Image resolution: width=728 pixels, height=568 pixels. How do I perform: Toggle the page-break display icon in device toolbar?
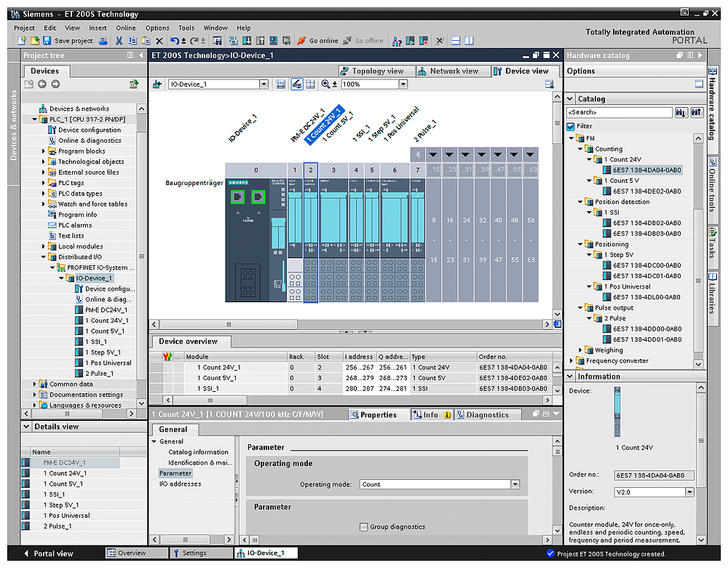click(310, 84)
